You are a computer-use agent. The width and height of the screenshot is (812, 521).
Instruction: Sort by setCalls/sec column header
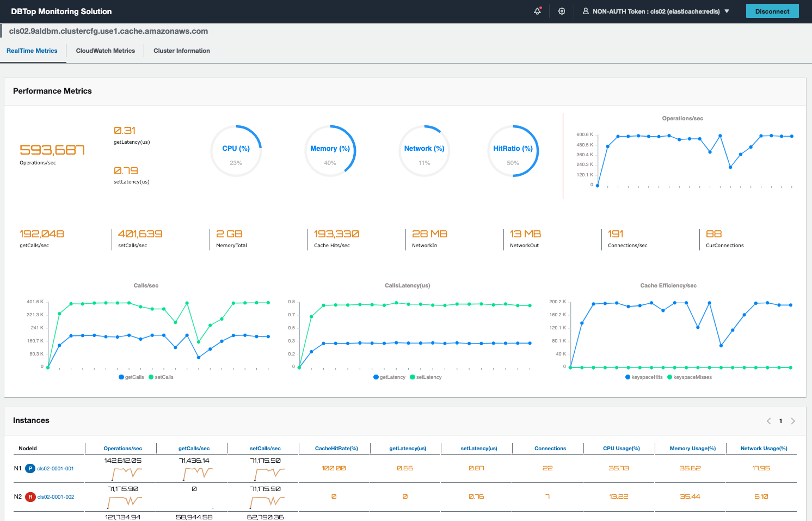[x=265, y=449]
